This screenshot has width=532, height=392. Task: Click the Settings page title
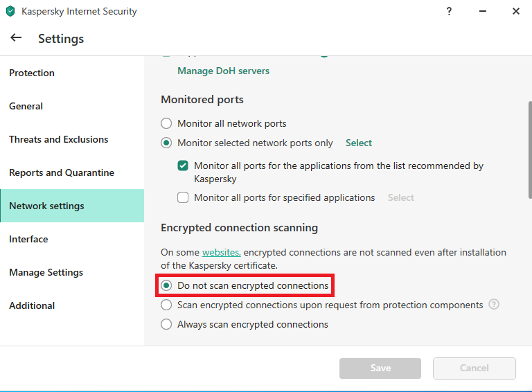[x=61, y=39]
